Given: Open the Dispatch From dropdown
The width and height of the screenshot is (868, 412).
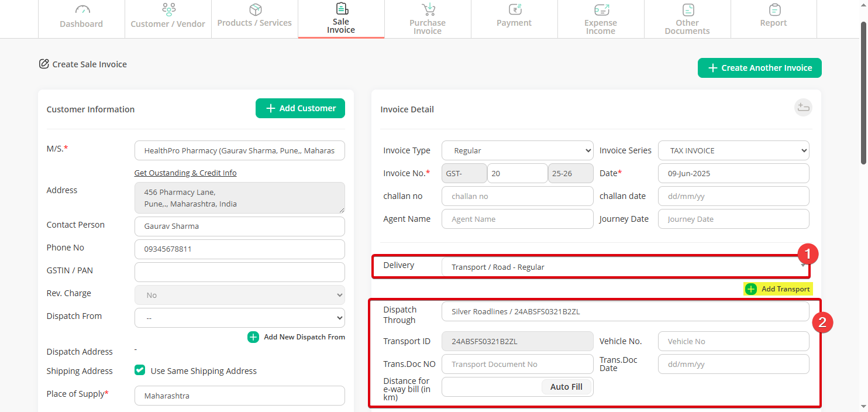Looking at the screenshot, I should click(x=240, y=318).
